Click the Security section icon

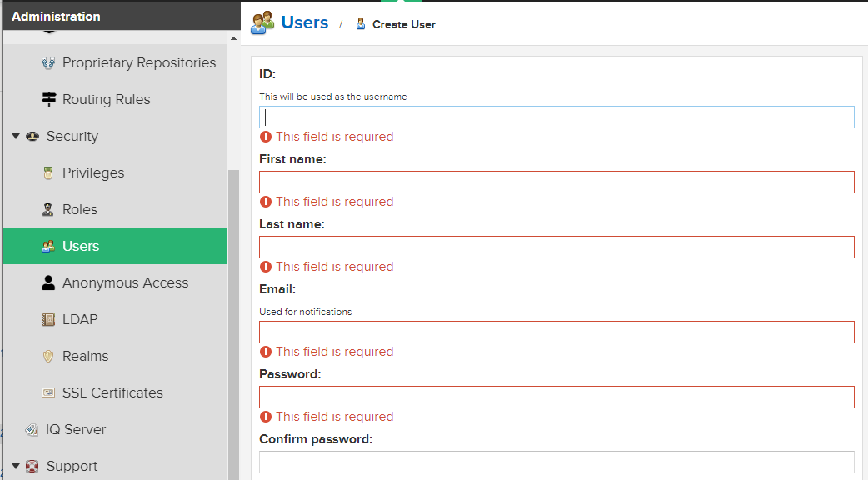point(32,136)
